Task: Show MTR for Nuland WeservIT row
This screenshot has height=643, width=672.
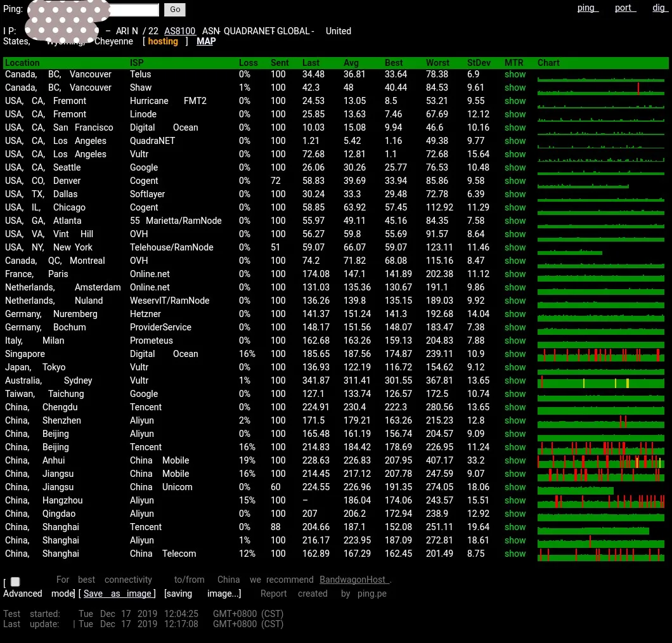Action: [x=515, y=300]
